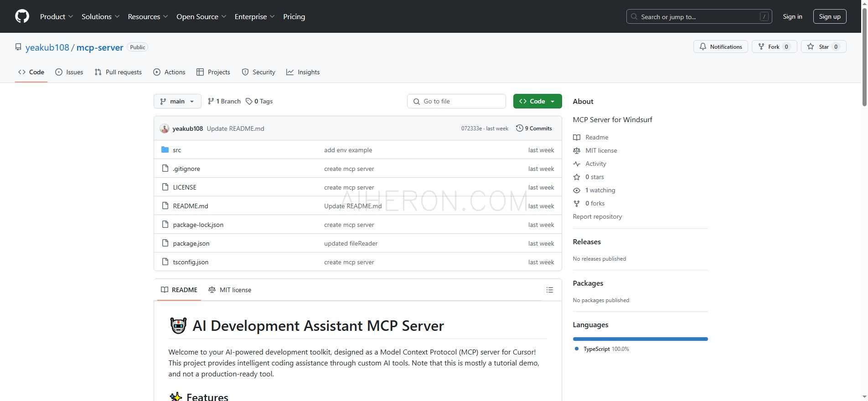Screen dimensions: 868x401
Task: Click the notifications bell icon
Action: pos(703,46)
